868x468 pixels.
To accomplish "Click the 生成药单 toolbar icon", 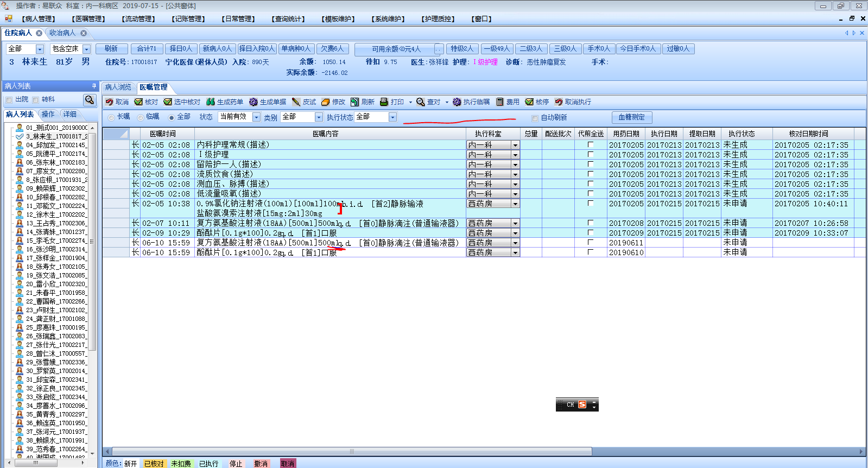I will (211, 102).
